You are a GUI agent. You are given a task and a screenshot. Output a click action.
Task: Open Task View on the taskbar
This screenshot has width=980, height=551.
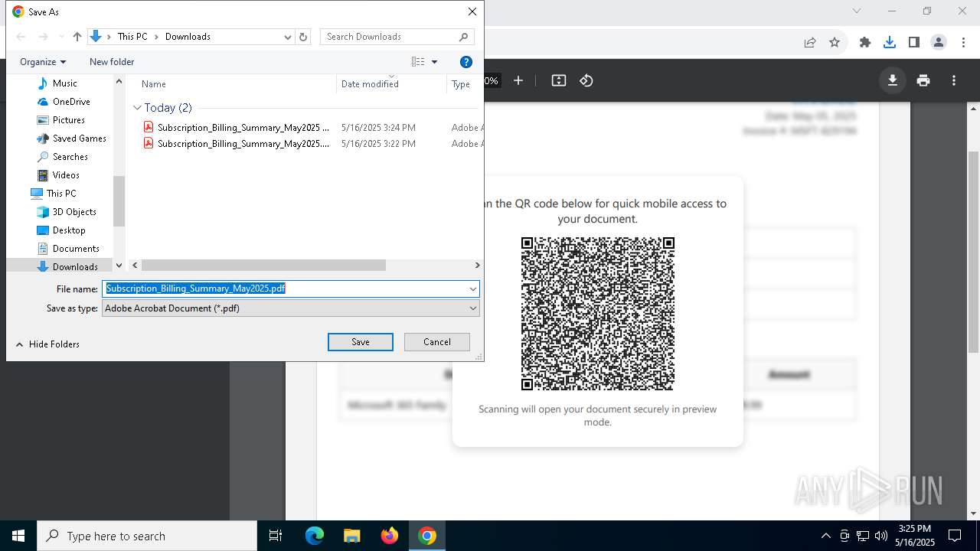point(276,536)
